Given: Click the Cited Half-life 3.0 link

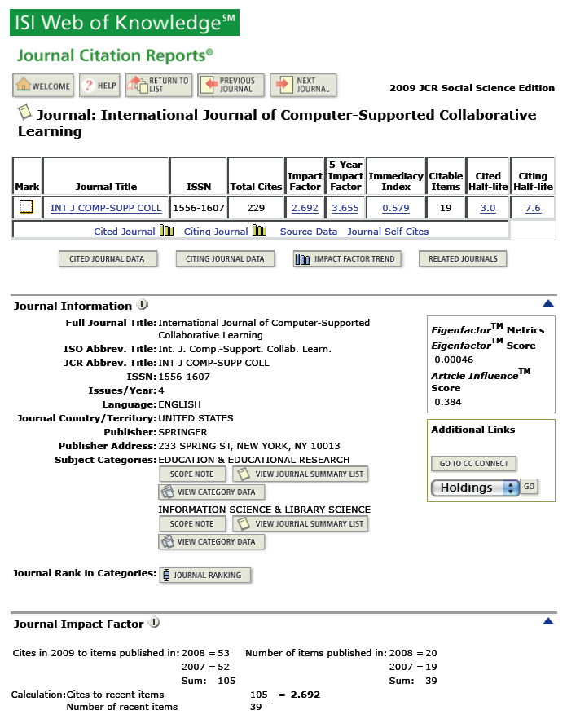Looking at the screenshot, I should point(488,208).
